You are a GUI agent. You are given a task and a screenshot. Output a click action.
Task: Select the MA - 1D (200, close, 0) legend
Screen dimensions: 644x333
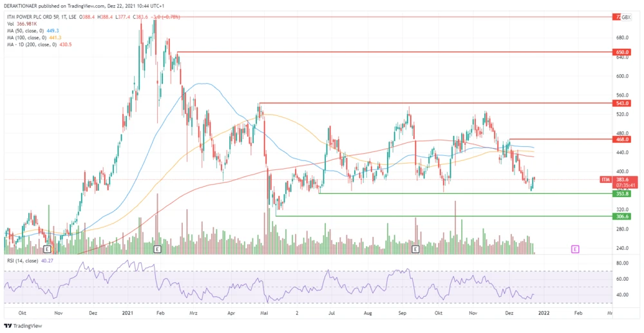click(40, 44)
